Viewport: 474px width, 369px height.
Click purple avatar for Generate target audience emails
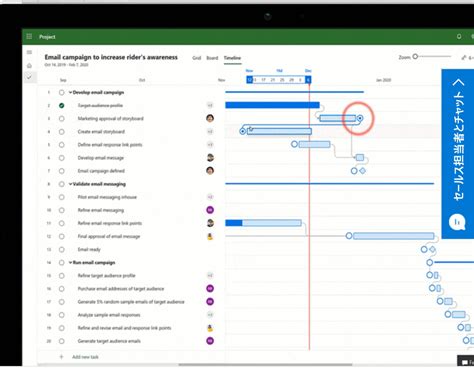click(x=210, y=341)
